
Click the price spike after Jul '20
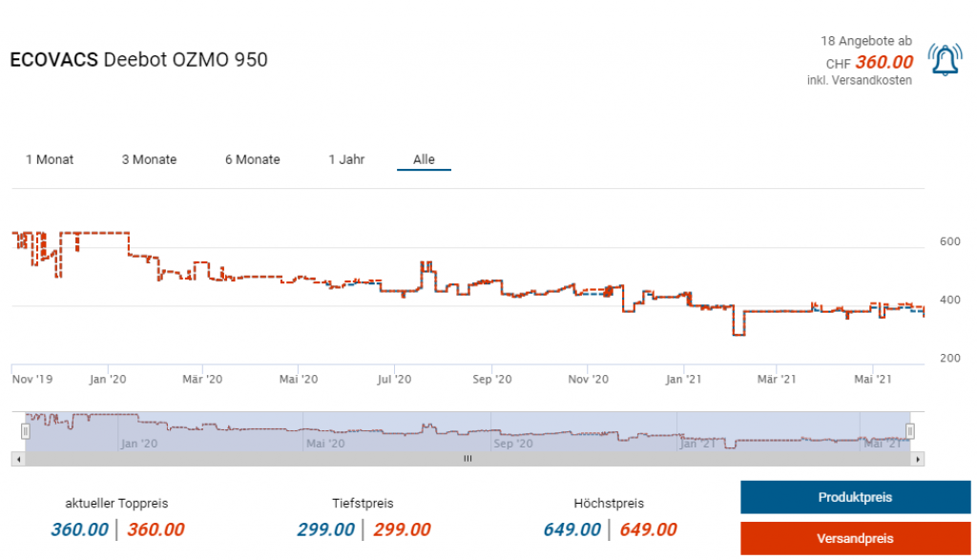(x=426, y=263)
